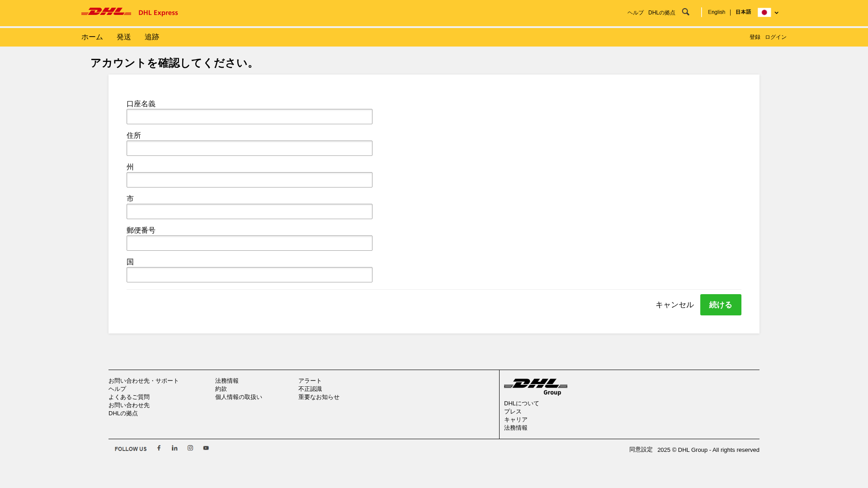Click the DHL Express logo
The width and height of the screenshot is (868, 488).
(129, 13)
